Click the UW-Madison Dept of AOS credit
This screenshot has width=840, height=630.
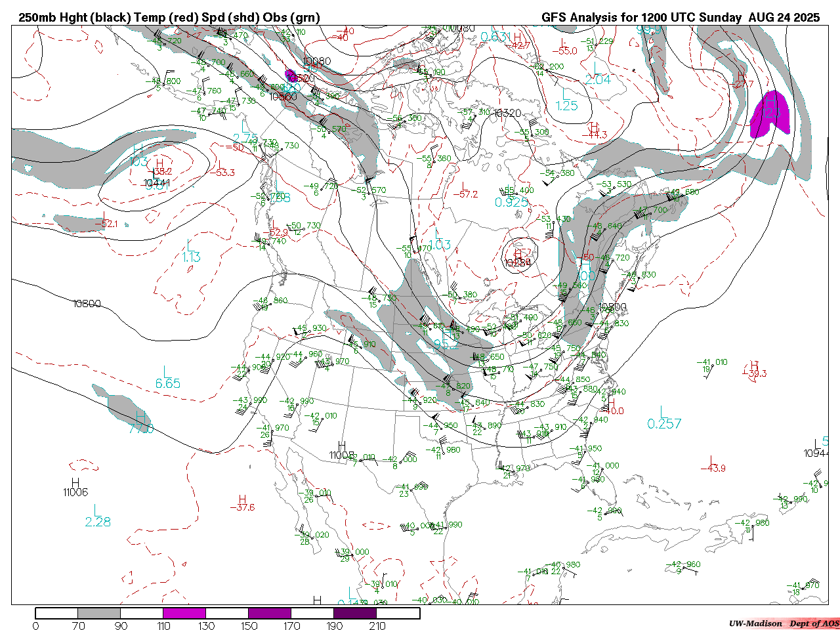pyautogui.click(x=784, y=623)
